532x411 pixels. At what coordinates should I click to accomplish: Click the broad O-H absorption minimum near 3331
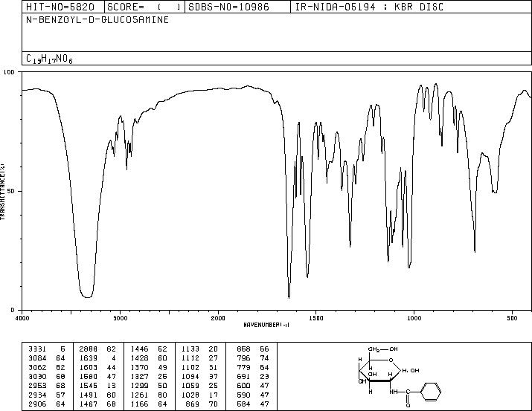click(88, 297)
